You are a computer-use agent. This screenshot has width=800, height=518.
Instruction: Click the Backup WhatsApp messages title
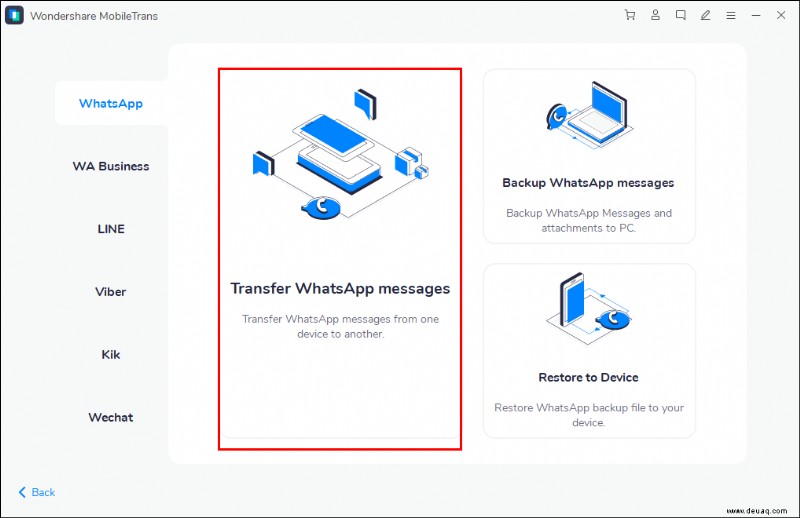(588, 183)
